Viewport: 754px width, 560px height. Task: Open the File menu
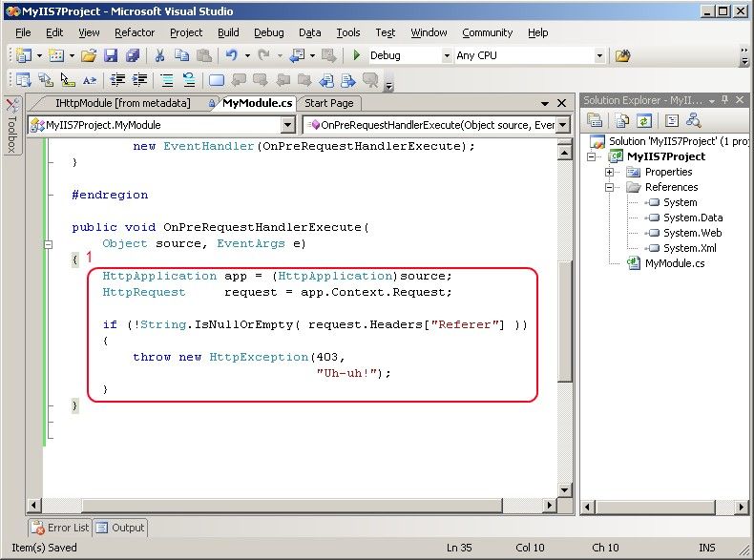23,32
